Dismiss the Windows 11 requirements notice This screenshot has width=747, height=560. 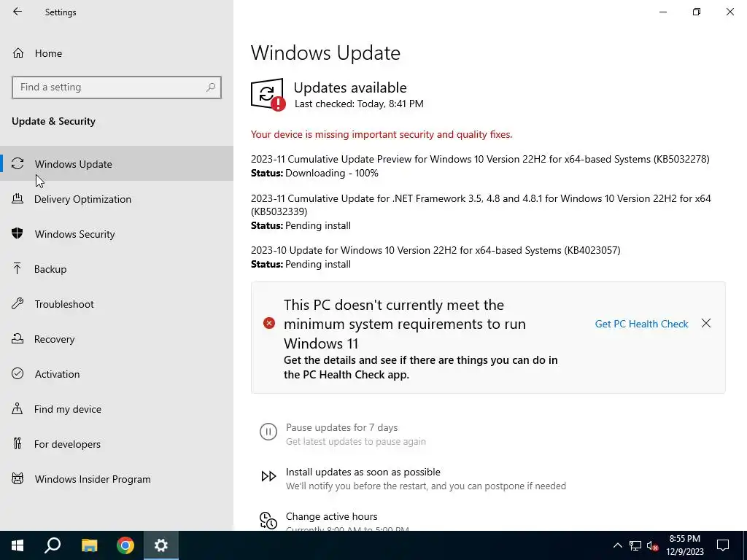pyautogui.click(x=706, y=323)
